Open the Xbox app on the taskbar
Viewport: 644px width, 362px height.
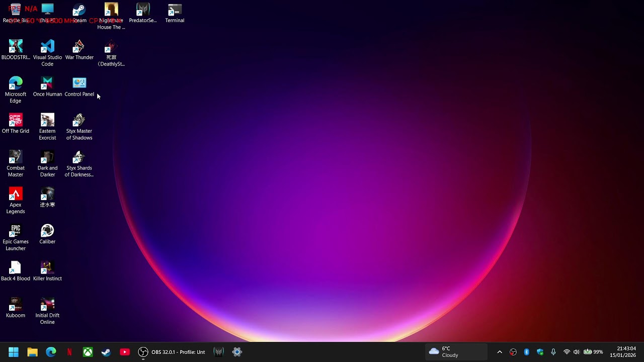[x=88, y=352]
